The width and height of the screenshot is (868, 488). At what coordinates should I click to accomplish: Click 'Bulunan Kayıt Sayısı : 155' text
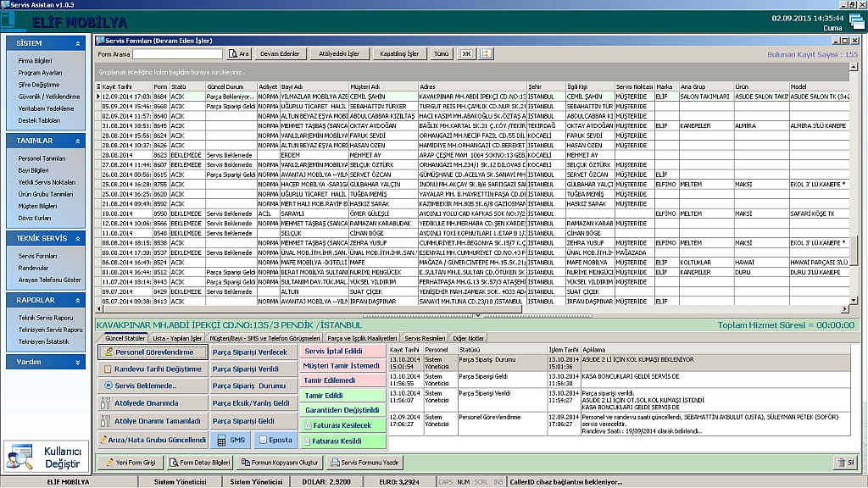click(x=812, y=54)
